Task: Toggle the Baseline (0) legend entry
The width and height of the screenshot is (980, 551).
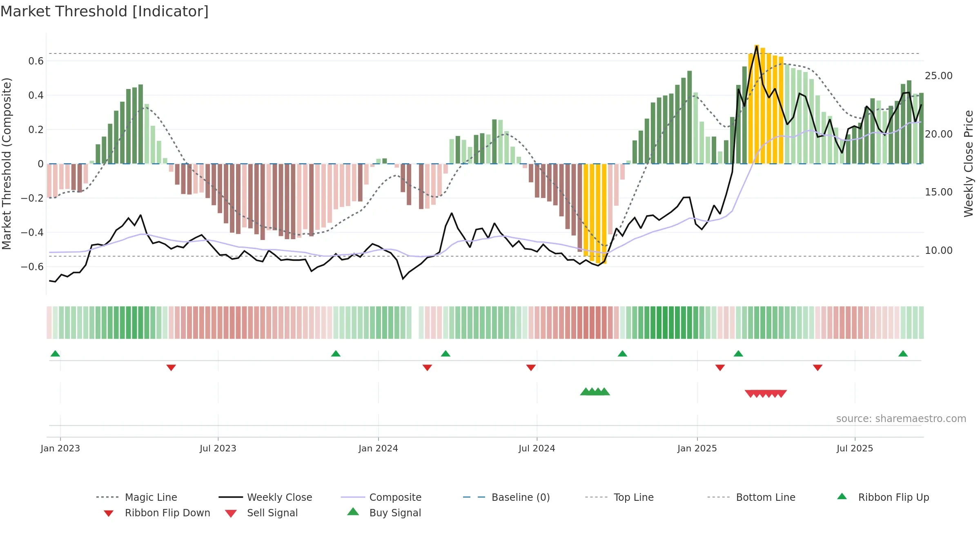Action: tap(506, 497)
